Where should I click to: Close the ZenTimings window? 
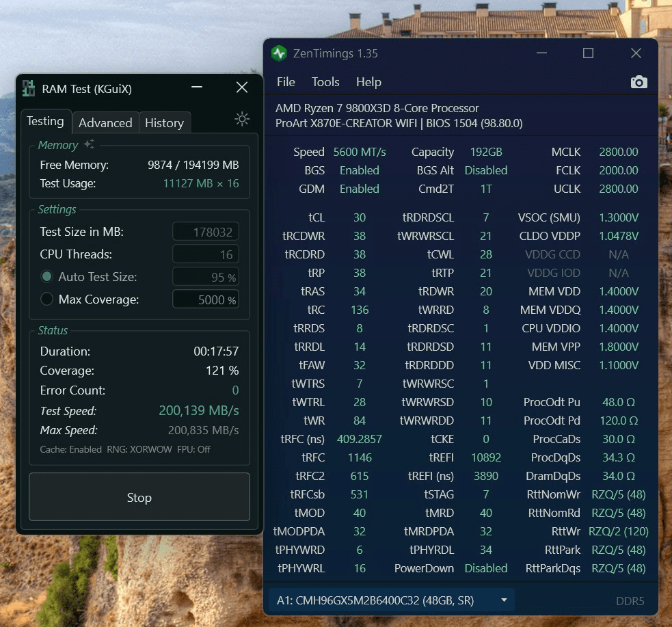[x=636, y=53]
